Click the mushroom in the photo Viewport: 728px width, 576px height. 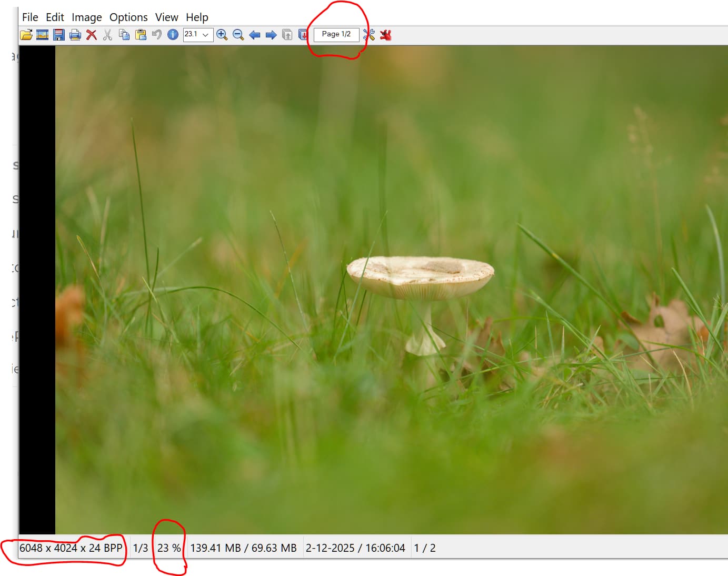[420, 279]
